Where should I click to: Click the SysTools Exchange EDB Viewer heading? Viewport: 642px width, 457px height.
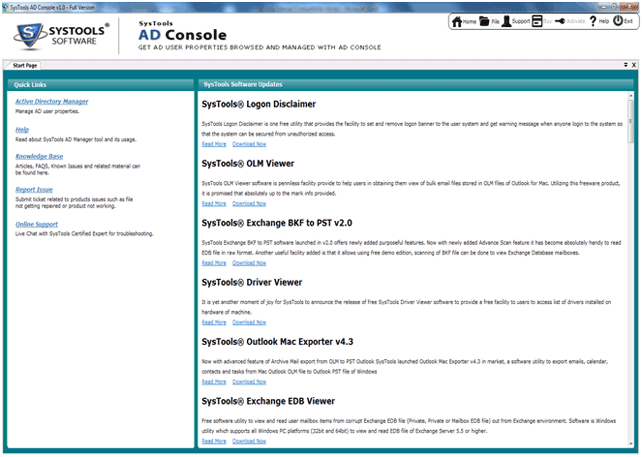[268, 401]
